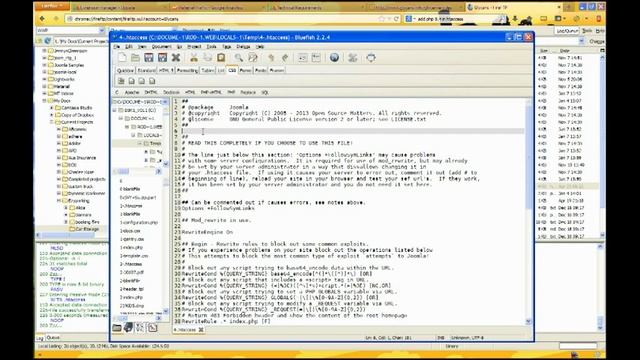Create a new file in Bluefish toolbar
The width and height of the screenshot is (640, 360).
(x=122, y=58)
